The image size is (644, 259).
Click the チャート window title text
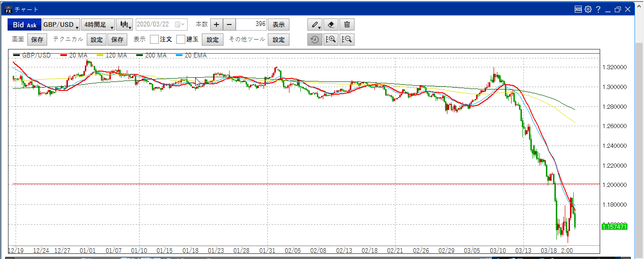coord(26,9)
